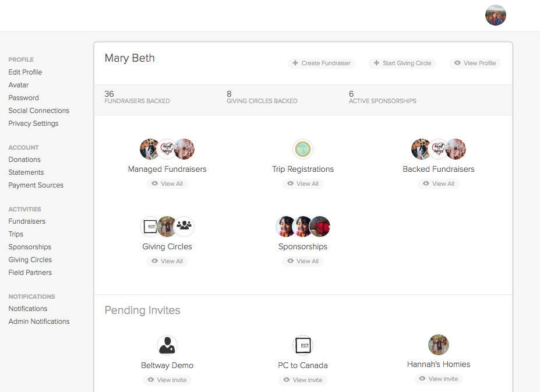This screenshot has height=392, width=540.
Task: Open Edit Profile in sidebar
Action: (x=25, y=72)
